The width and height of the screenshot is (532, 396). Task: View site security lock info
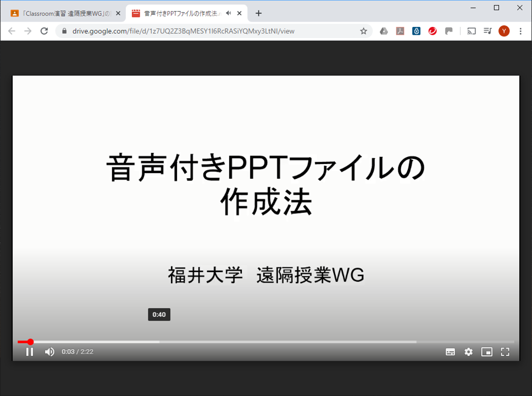point(64,31)
